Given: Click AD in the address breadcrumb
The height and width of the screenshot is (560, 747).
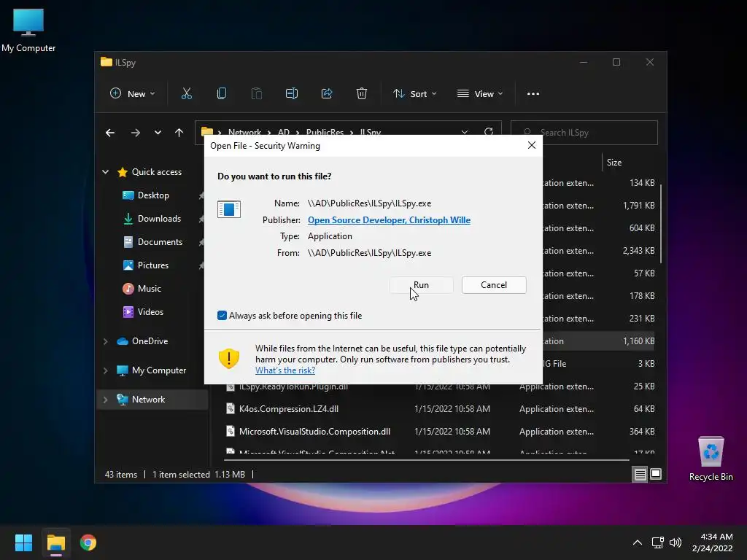Looking at the screenshot, I should tap(284, 131).
